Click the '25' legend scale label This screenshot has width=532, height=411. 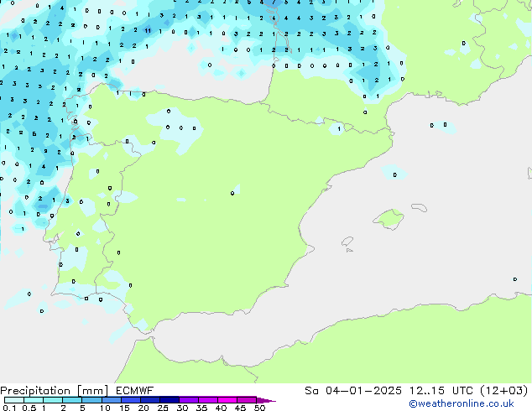tap(163, 408)
